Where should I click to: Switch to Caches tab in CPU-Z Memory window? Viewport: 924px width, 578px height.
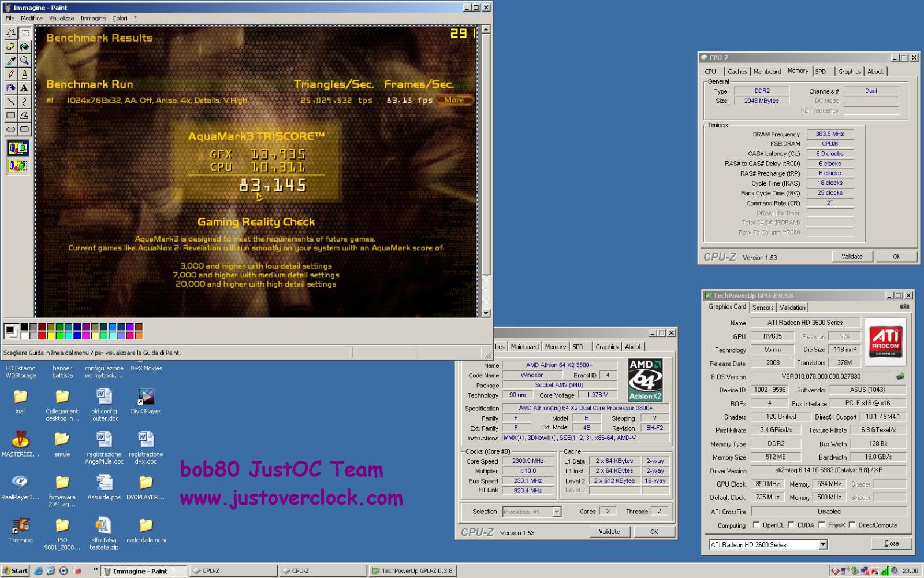click(x=737, y=72)
